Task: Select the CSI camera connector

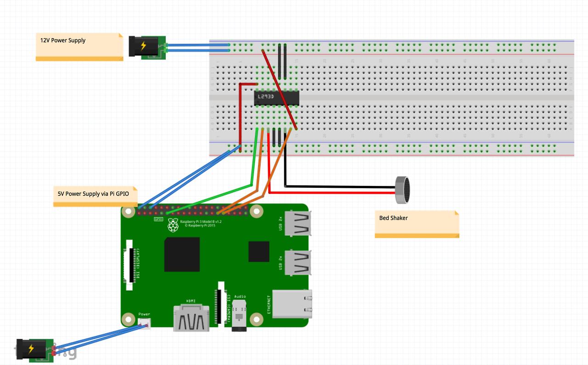Action: 221,303
